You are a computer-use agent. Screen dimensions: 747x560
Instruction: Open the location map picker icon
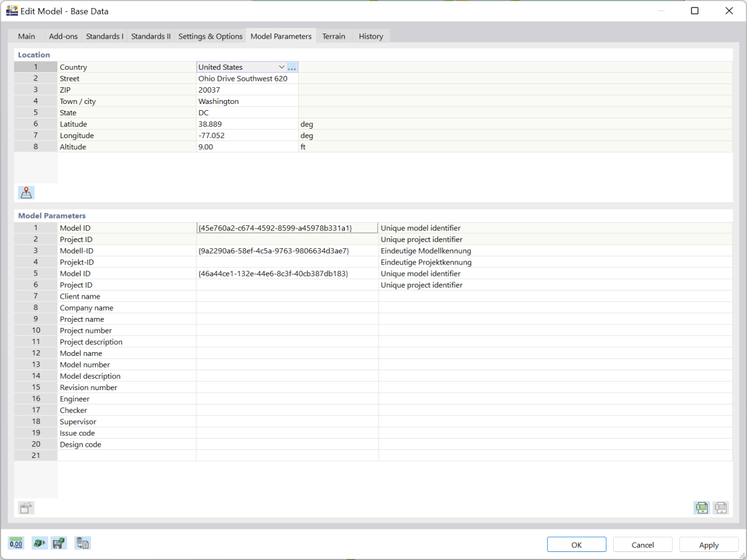click(26, 192)
